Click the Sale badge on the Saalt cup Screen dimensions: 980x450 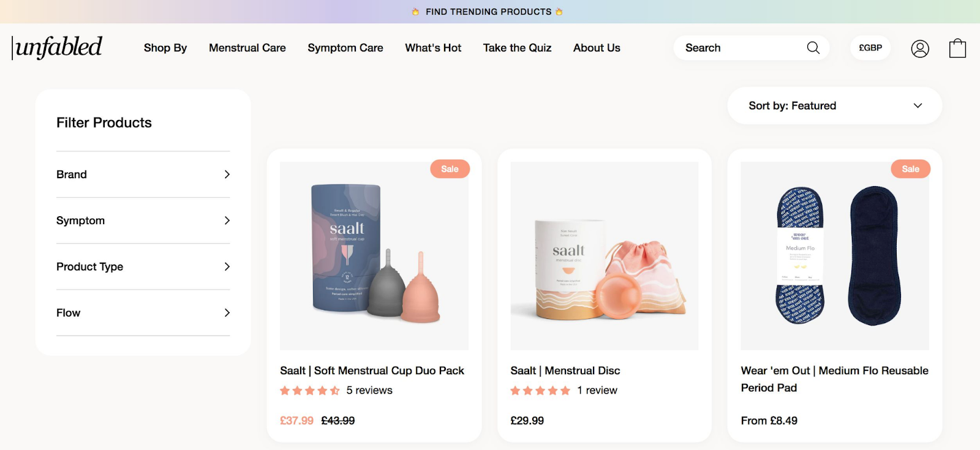[x=450, y=169]
